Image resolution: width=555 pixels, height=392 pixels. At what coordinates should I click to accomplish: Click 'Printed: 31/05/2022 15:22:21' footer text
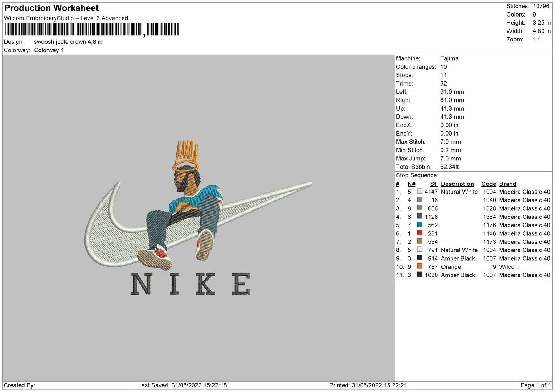(368, 385)
